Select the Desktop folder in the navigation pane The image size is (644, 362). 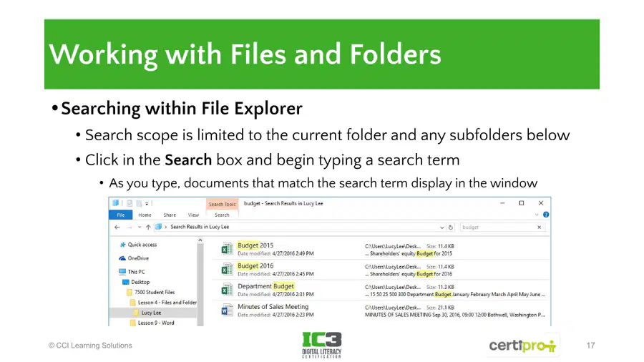tap(140, 282)
